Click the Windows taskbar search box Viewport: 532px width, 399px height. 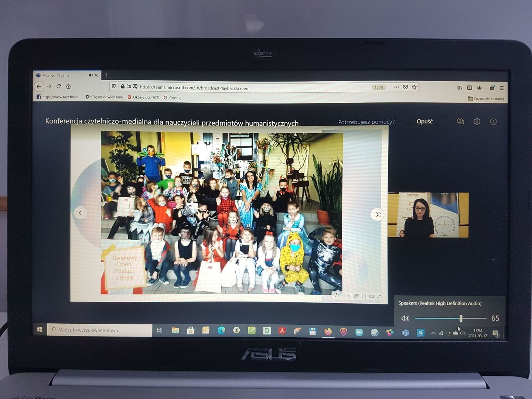pyautogui.click(x=100, y=330)
